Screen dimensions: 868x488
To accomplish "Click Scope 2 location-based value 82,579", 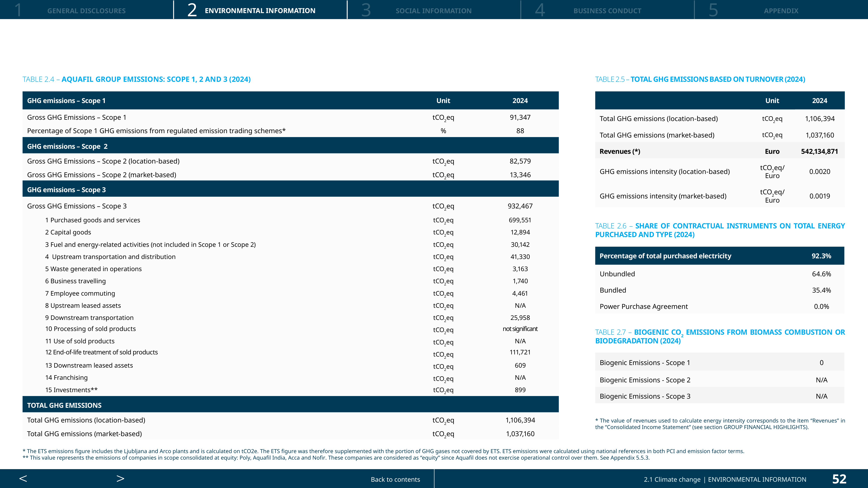I will [520, 161].
